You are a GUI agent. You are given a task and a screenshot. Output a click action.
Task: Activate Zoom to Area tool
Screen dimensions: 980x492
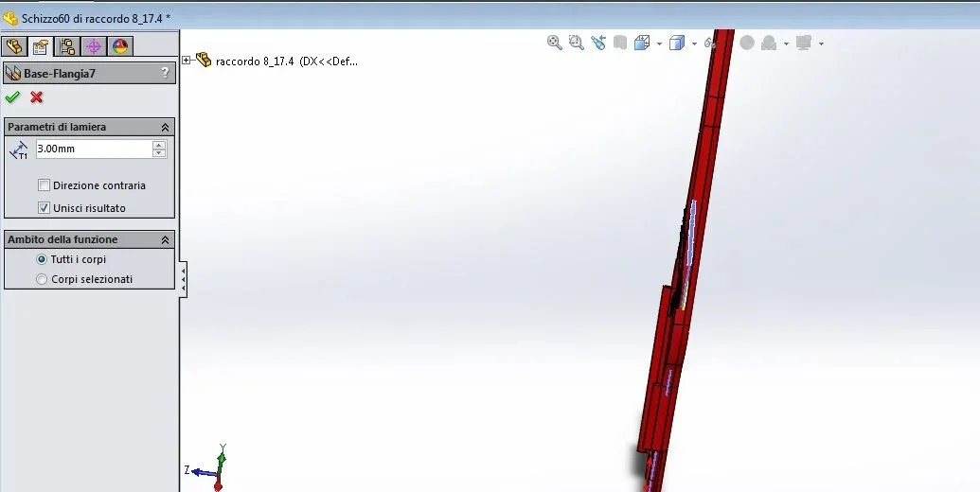click(577, 43)
